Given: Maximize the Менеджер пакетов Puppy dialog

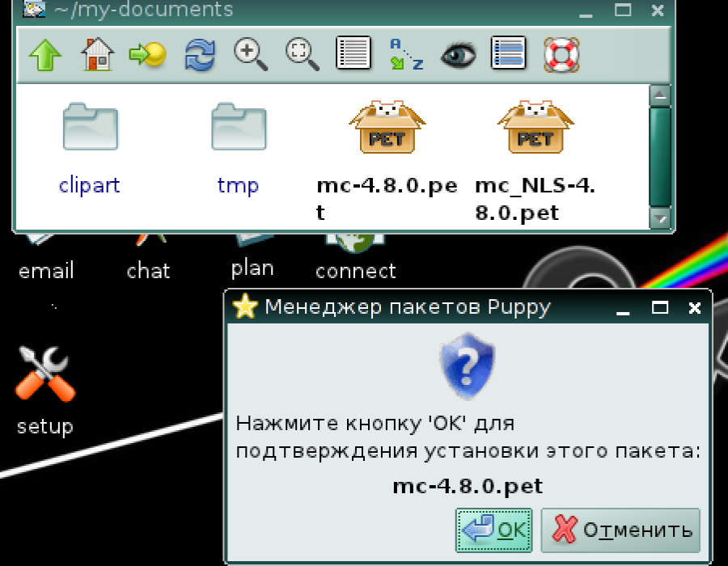Looking at the screenshot, I should 660,307.
